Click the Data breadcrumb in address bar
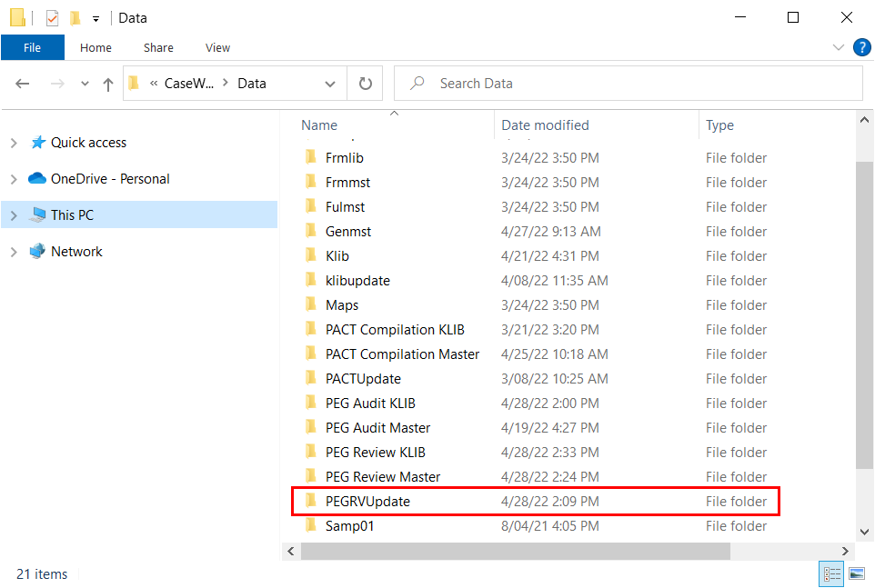Viewport: 875px width, 588px height. [x=252, y=84]
